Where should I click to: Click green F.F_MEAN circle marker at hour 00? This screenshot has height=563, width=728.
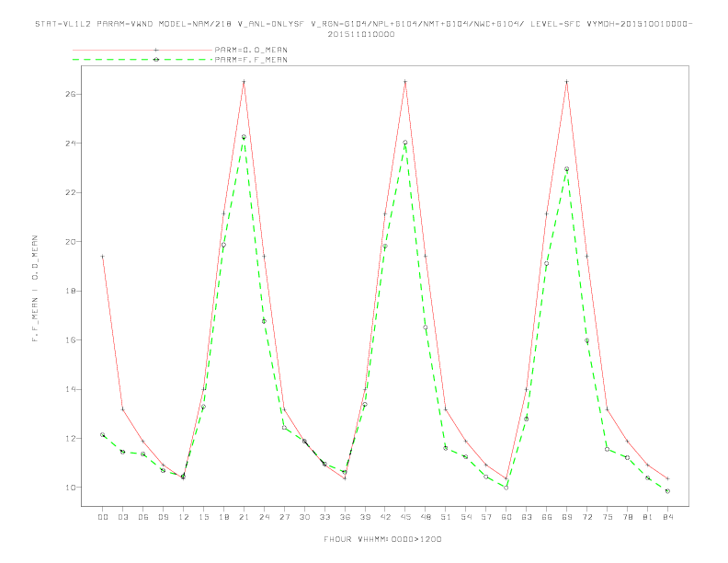(x=103, y=435)
